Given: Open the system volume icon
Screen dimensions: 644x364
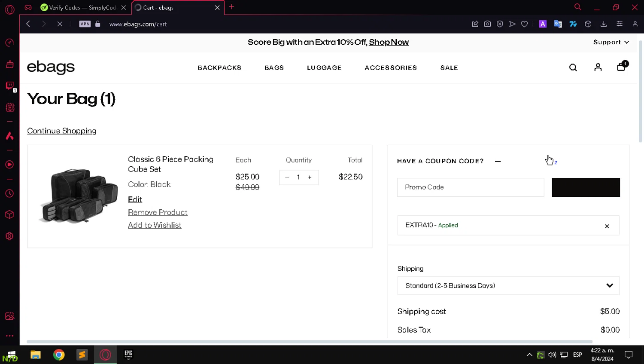Looking at the screenshot, I should [552, 355].
